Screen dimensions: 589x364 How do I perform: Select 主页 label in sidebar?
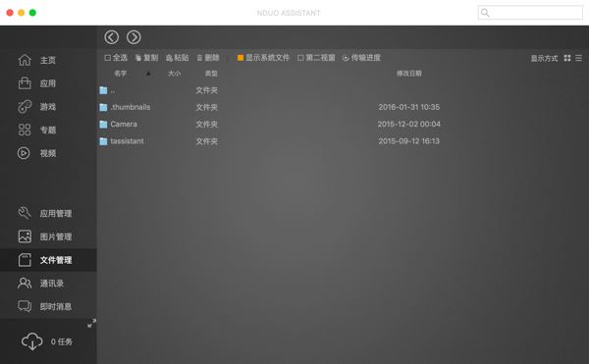pyautogui.click(x=48, y=61)
